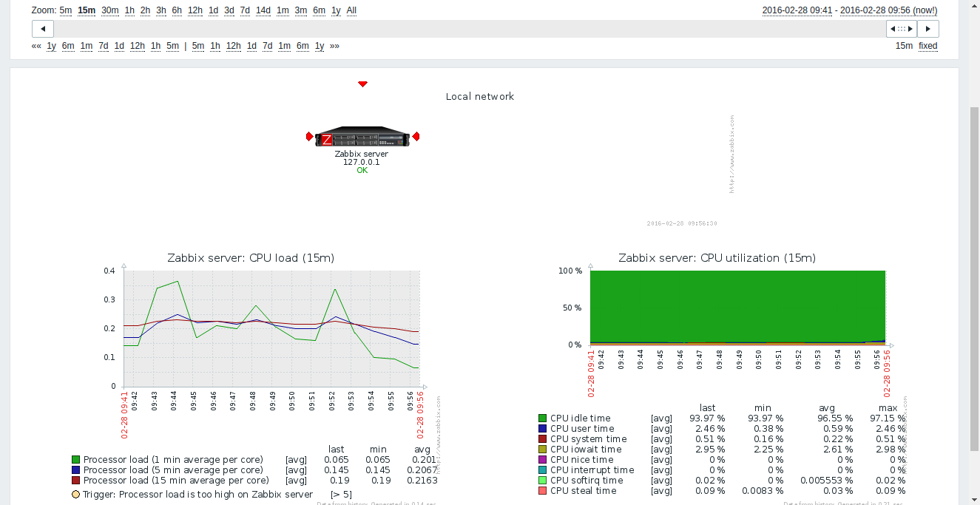This screenshot has height=505, width=980.
Task: Open the CPU utilization graph
Action: [737, 308]
